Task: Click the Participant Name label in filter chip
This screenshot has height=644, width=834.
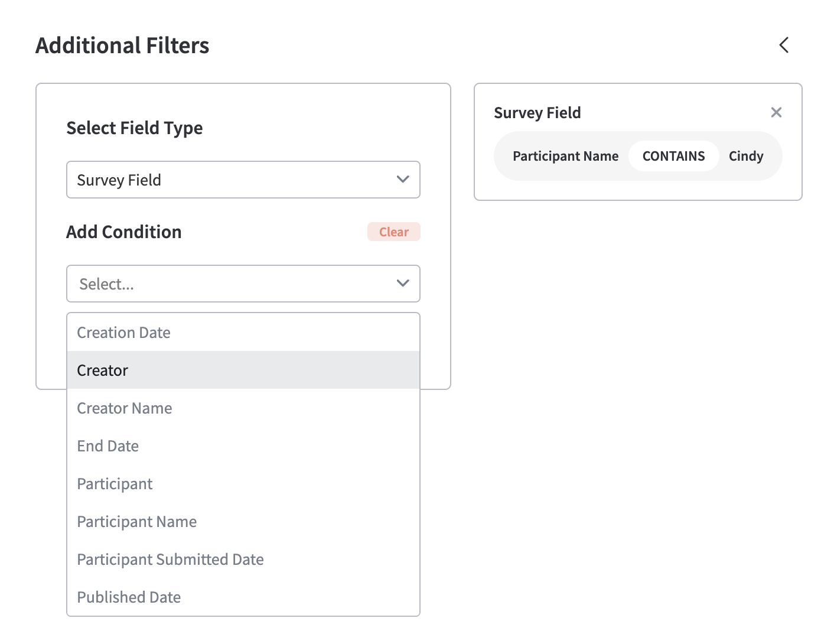Action: (x=565, y=156)
